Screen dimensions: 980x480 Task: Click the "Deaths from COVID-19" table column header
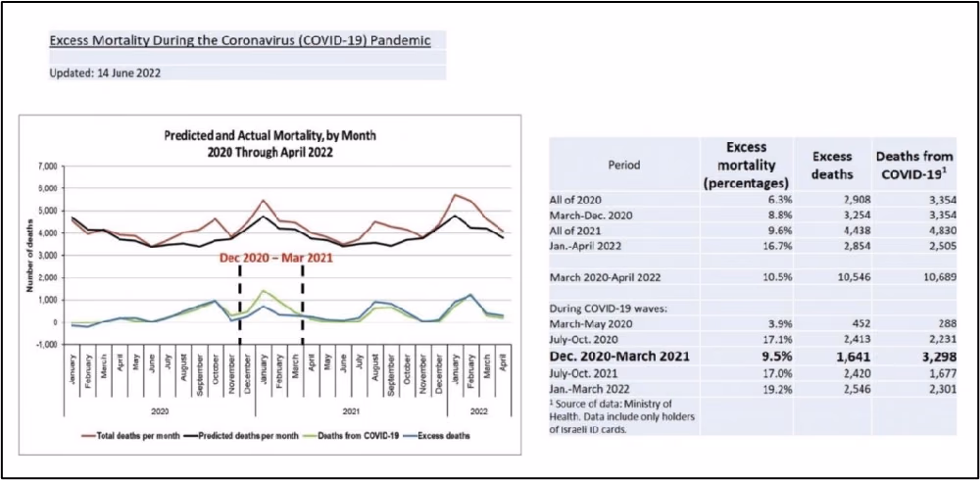(912, 166)
